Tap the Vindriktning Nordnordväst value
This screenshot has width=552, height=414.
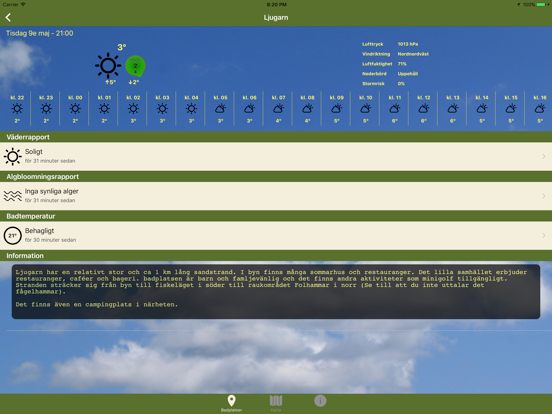point(413,54)
